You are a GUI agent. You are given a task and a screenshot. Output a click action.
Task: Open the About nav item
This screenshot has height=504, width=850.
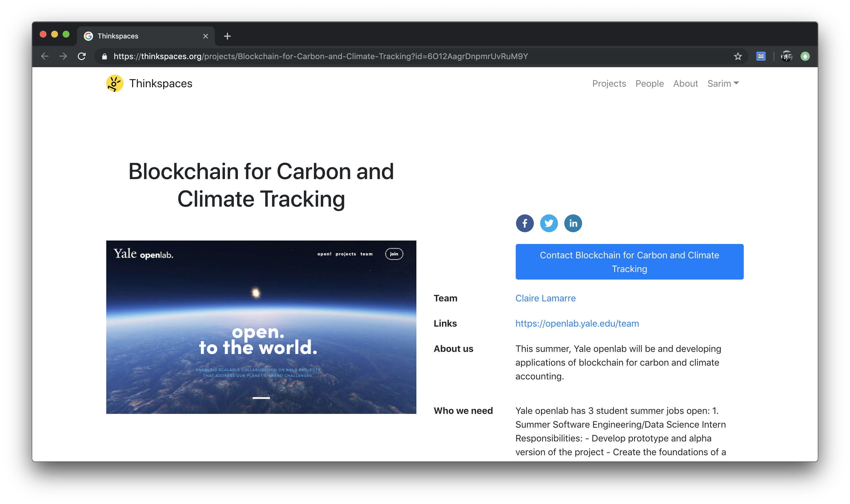tap(685, 84)
